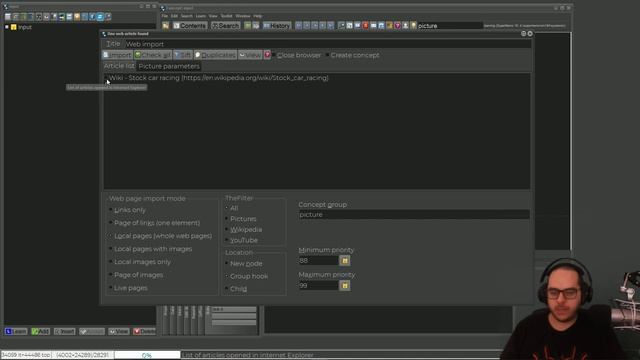Image resolution: width=640 pixels, height=360 pixels.
Task: Open the Learn menu
Action: tap(201, 16)
